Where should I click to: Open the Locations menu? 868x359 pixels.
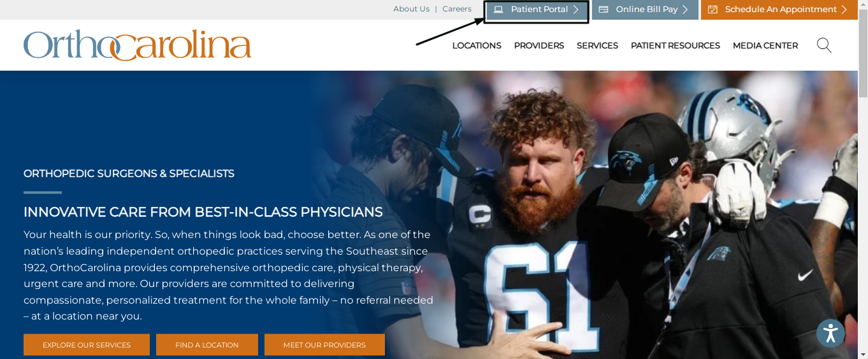[477, 46]
